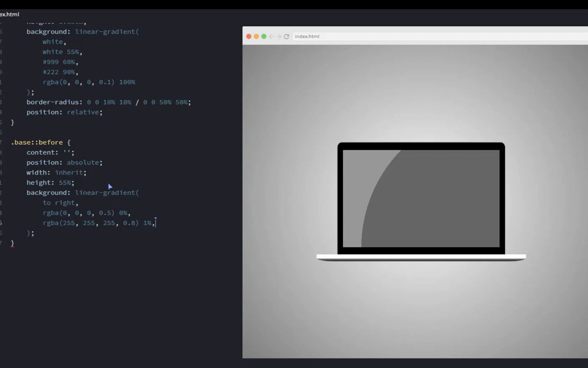Screen dimensions: 588x368
Task: Toggle full screen via green traffic light
Action: 264,36
